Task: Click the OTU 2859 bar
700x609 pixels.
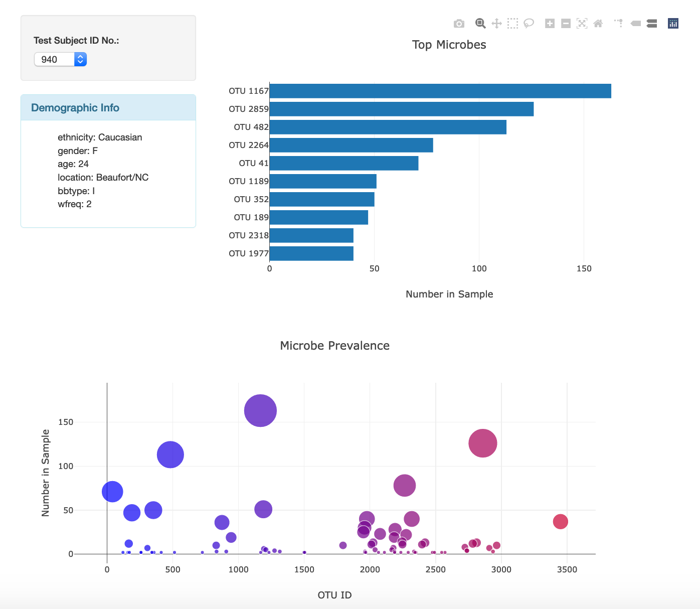Action: (401, 109)
